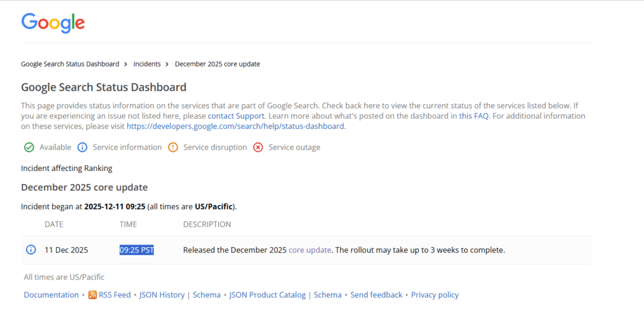Click the red Service outage icon
The height and width of the screenshot is (313, 644).
258,147
